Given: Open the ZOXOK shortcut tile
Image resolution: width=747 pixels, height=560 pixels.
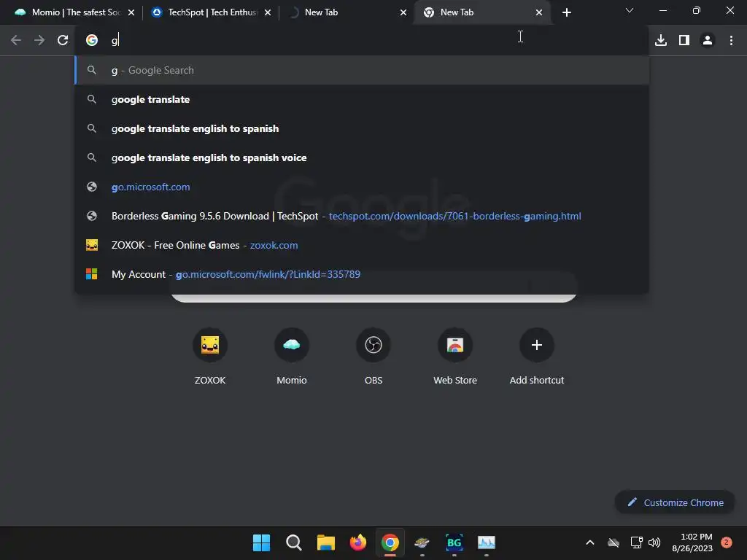Looking at the screenshot, I should 210,356.
